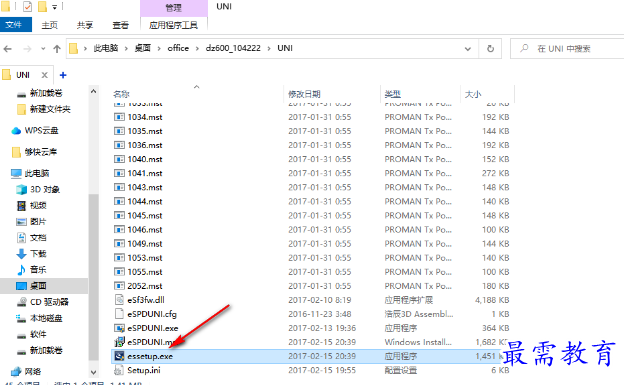Sort by the 修改日期 column header
Image resolution: width=624 pixels, height=385 pixels.
pyautogui.click(x=304, y=94)
